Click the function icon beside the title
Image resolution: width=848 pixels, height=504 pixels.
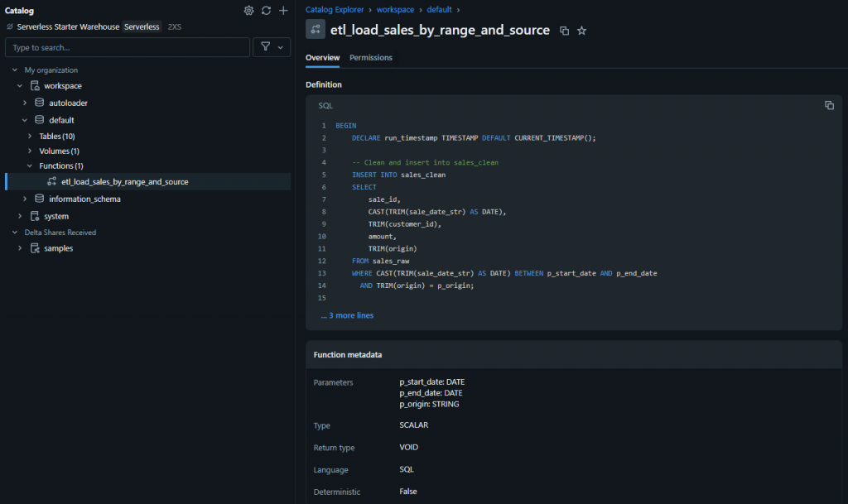[x=316, y=30]
